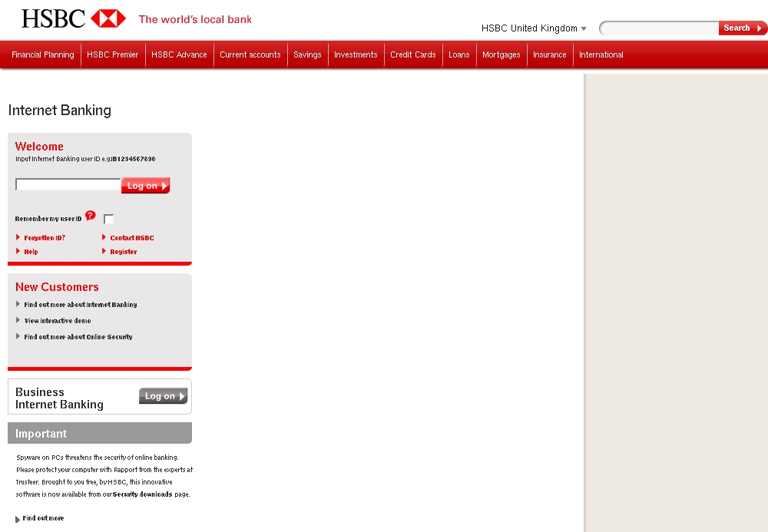
Task: Open the Savings menu item
Action: pos(308,55)
